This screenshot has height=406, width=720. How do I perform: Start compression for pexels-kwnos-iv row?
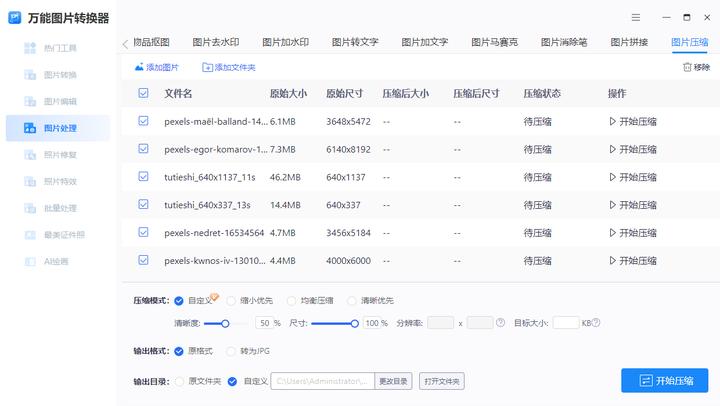pos(633,261)
